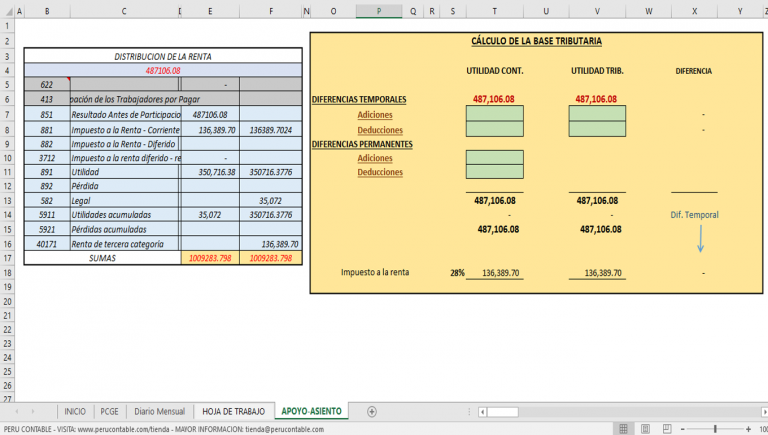Select the red 487106.08 cell in row 4

(x=163, y=71)
